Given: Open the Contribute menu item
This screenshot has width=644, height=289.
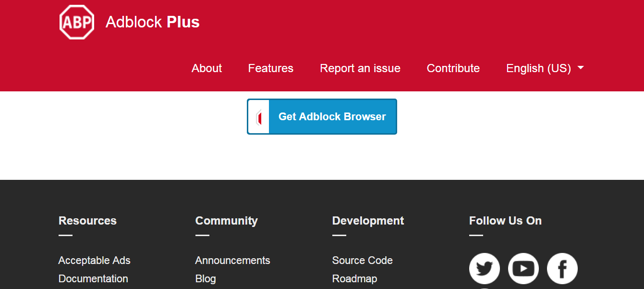Looking at the screenshot, I should tap(453, 68).
